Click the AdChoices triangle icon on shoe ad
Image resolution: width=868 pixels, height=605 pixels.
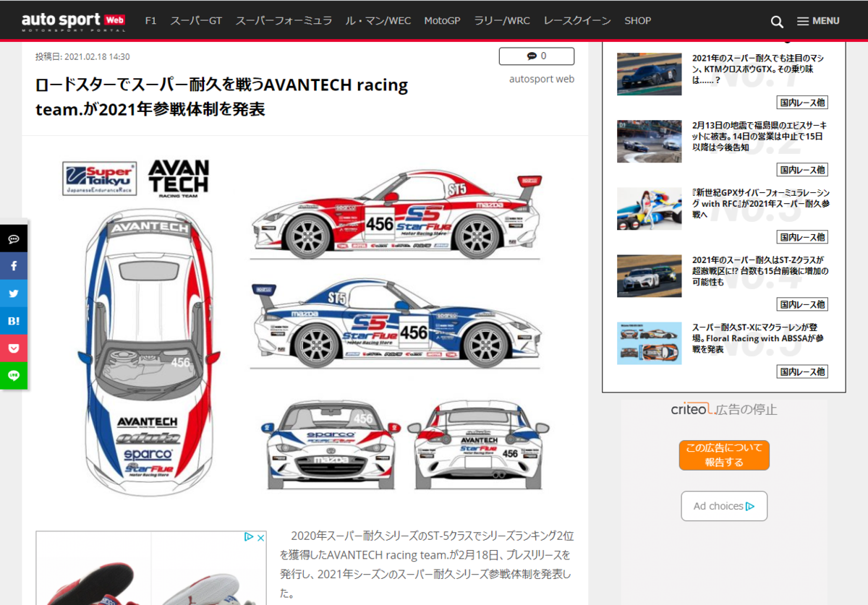249,537
